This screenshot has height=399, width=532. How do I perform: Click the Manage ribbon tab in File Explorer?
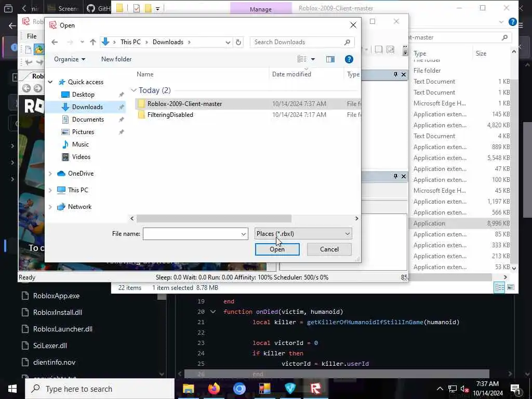(261, 9)
